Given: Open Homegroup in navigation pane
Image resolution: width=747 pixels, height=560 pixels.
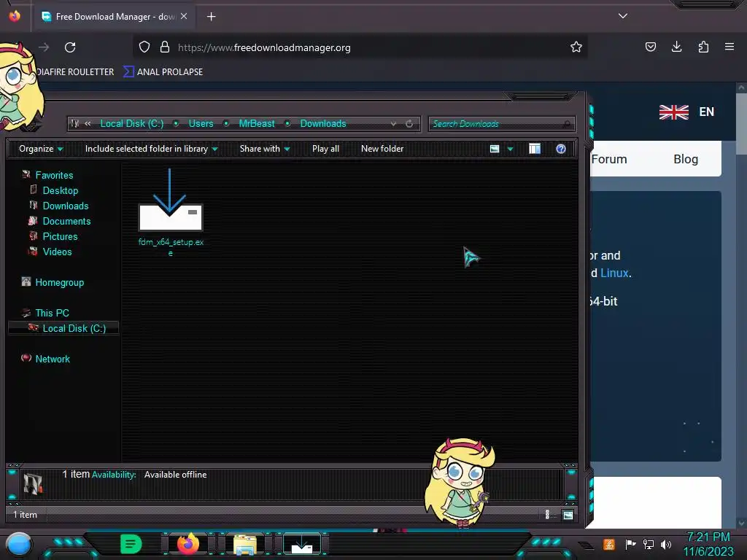Looking at the screenshot, I should [x=59, y=282].
